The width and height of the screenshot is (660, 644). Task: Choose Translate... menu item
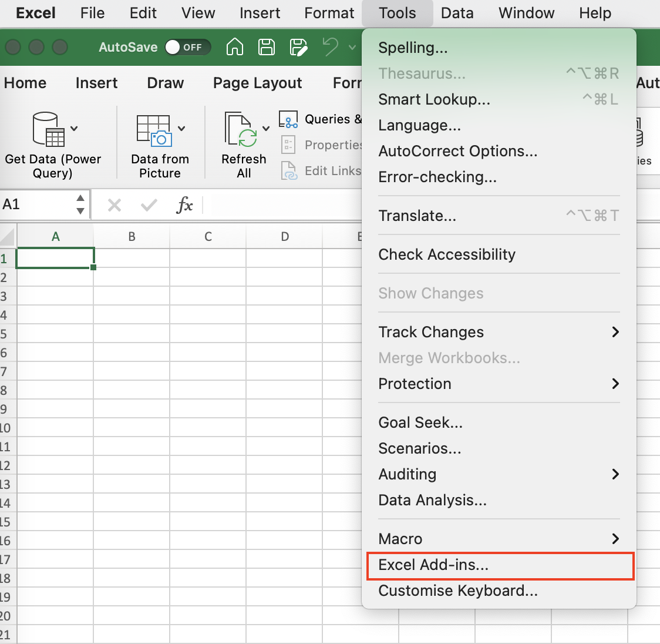click(x=499, y=216)
